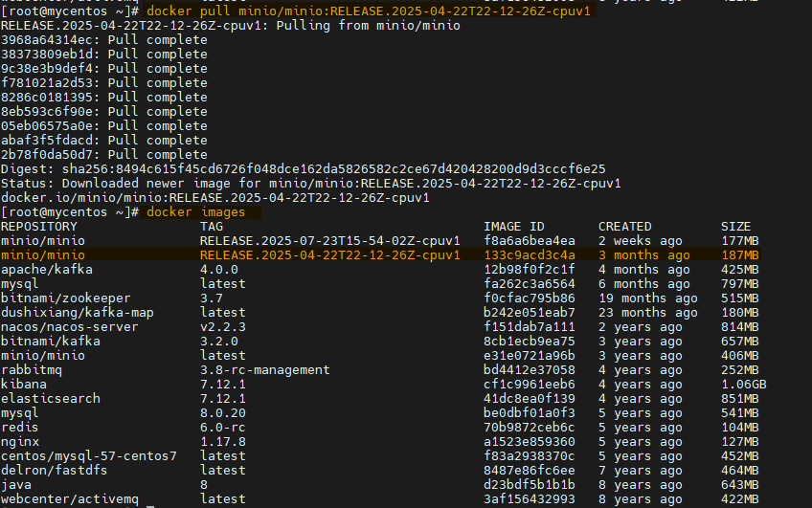Screen dimensions: 812x508
Task: Click the centos/mysql-57-centos7 repository name
Action: [88, 456]
